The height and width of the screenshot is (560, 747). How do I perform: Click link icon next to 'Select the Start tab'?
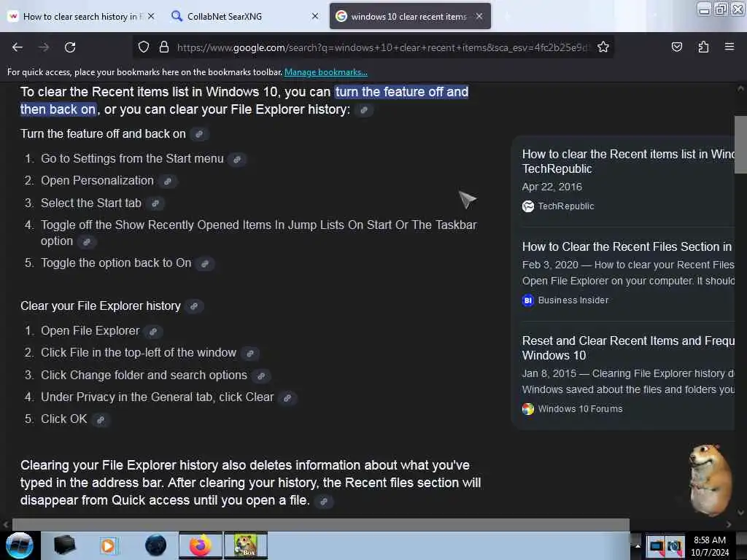click(x=155, y=204)
